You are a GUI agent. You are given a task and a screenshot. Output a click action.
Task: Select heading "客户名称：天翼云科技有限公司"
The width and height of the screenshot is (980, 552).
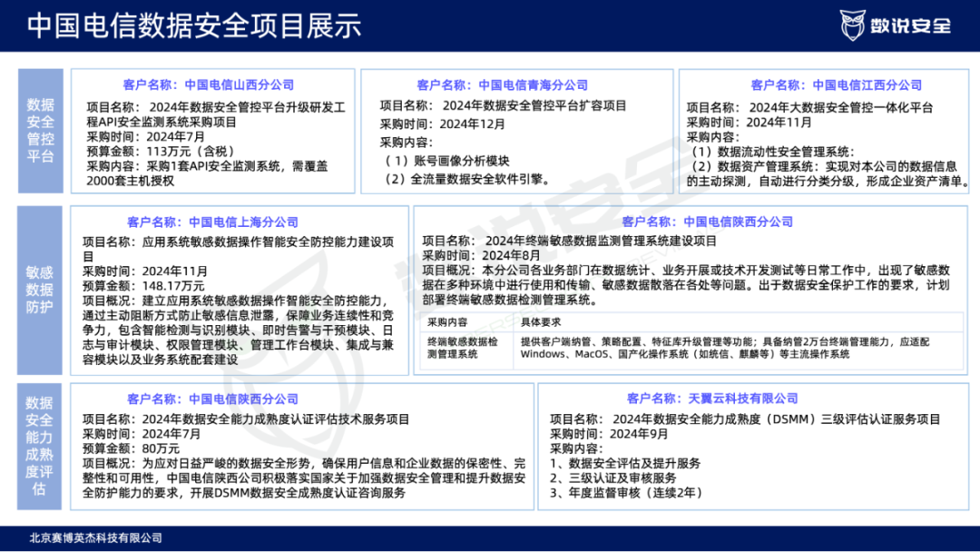pos(712,399)
